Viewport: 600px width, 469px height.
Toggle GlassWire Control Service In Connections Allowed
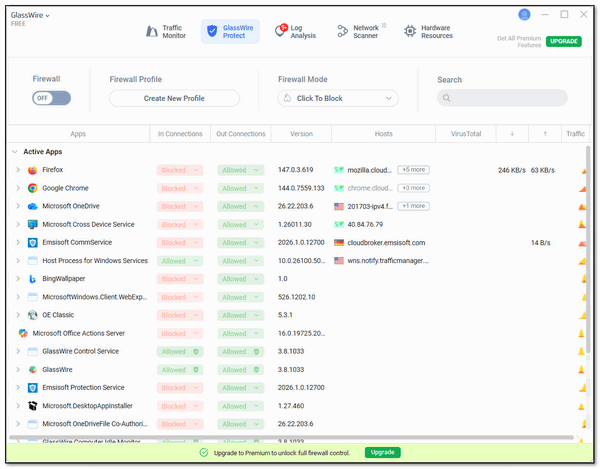180,352
